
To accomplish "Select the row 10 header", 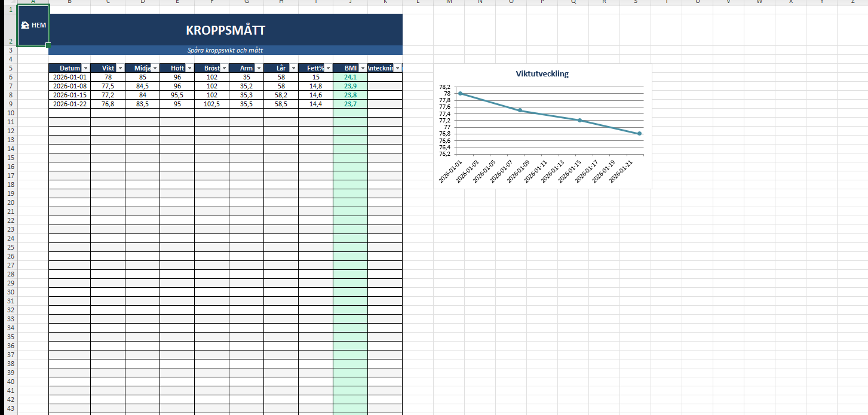I will (x=9, y=113).
